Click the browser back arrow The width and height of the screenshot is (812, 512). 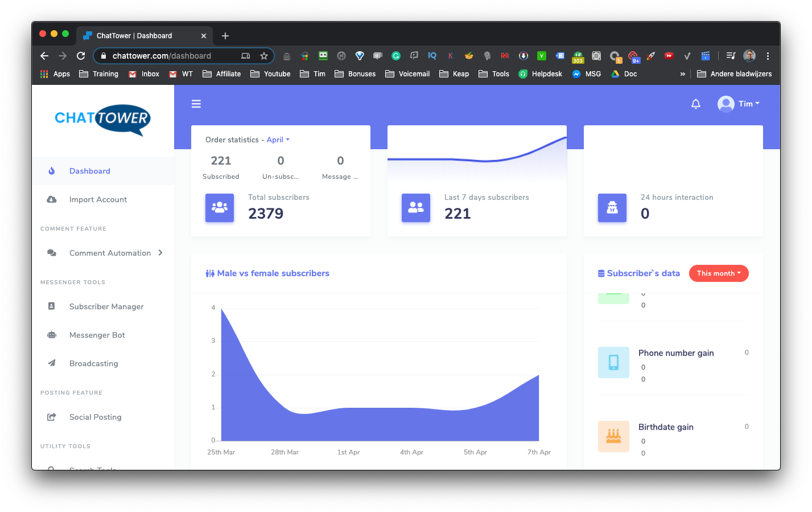[x=44, y=56]
